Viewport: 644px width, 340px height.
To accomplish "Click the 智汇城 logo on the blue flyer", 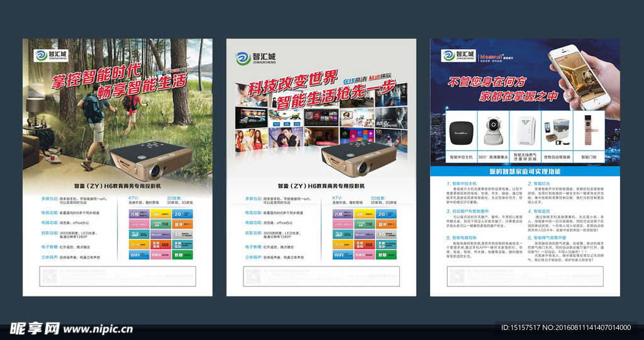I will pos(458,55).
